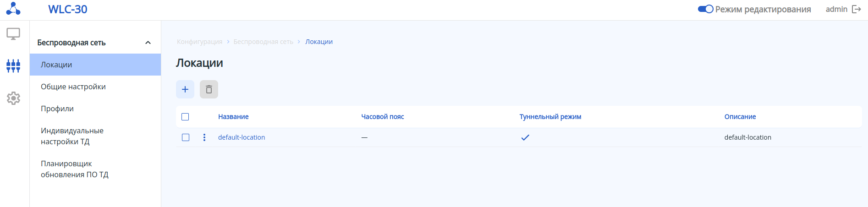Open the default-location link

point(242,137)
